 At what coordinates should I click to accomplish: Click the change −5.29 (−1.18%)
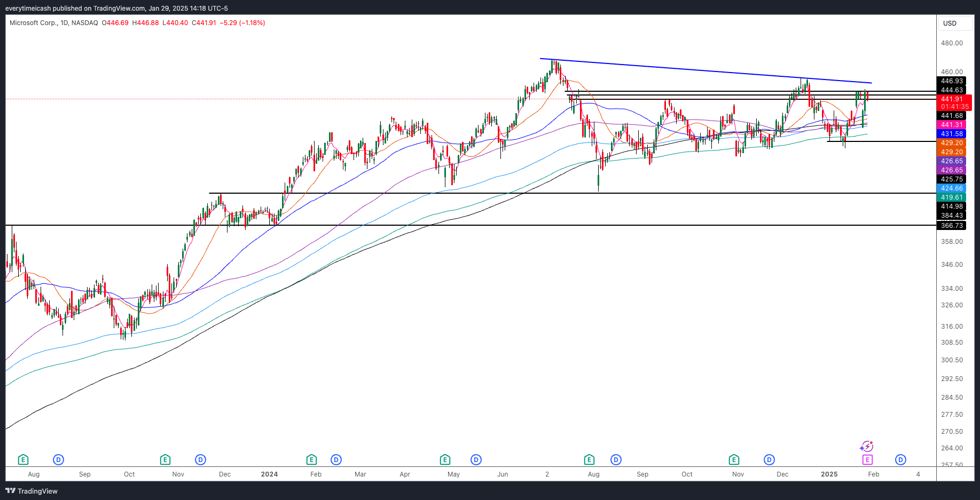[x=242, y=23]
